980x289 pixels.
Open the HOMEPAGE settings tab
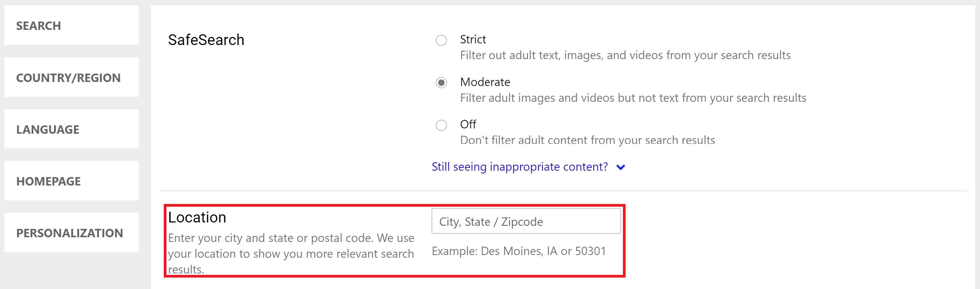click(x=71, y=181)
